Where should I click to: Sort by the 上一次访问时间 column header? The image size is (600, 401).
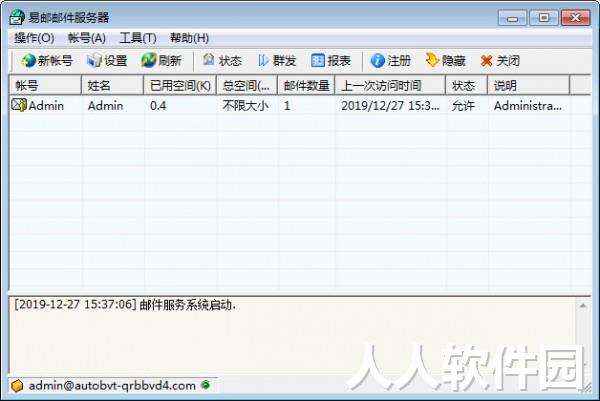[x=390, y=85]
